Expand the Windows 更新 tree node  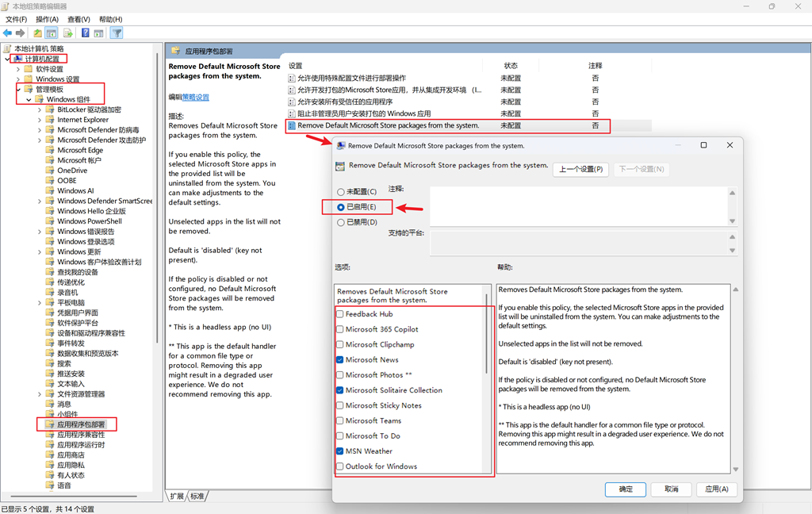(40, 251)
